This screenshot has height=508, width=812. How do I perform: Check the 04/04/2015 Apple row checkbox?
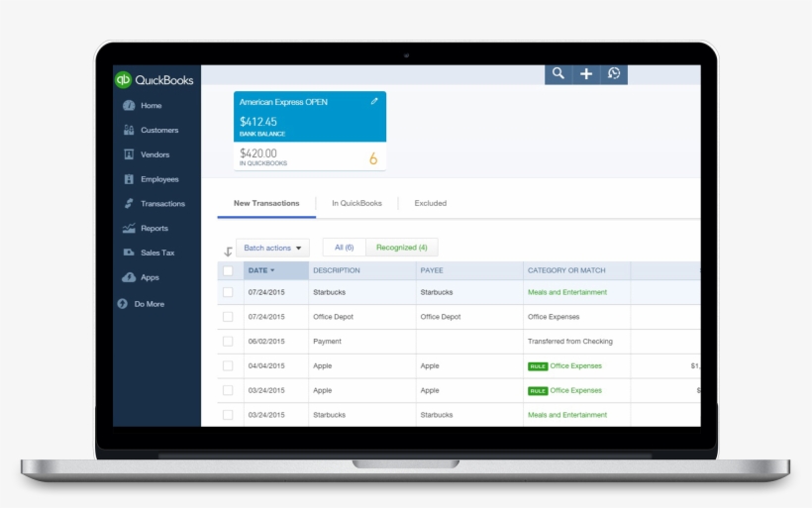click(x=228, y=366)
